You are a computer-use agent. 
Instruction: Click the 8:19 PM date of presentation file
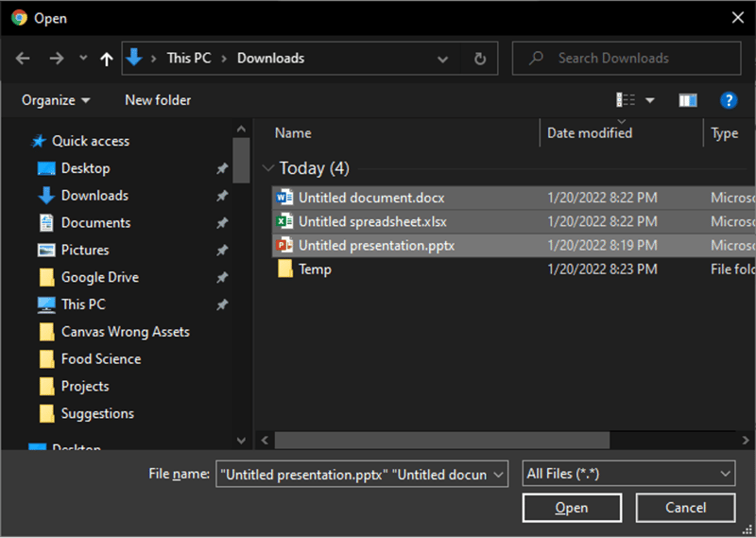(x=602, y=246)
